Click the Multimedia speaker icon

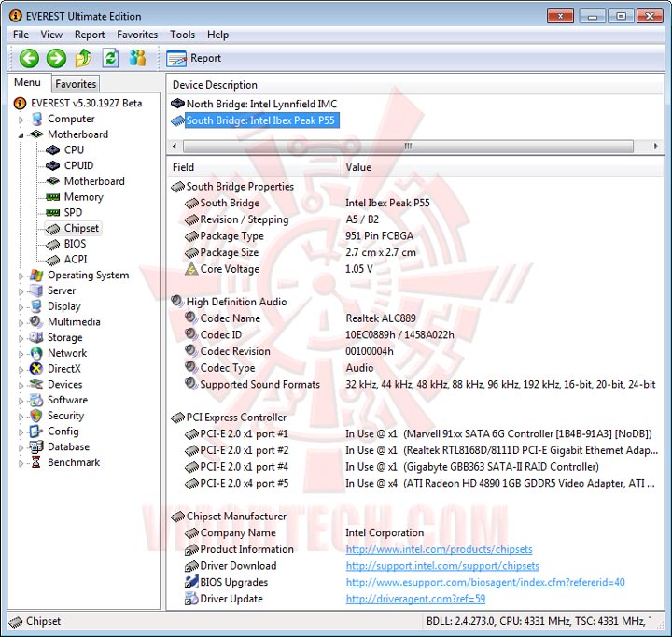pos(36,321)
